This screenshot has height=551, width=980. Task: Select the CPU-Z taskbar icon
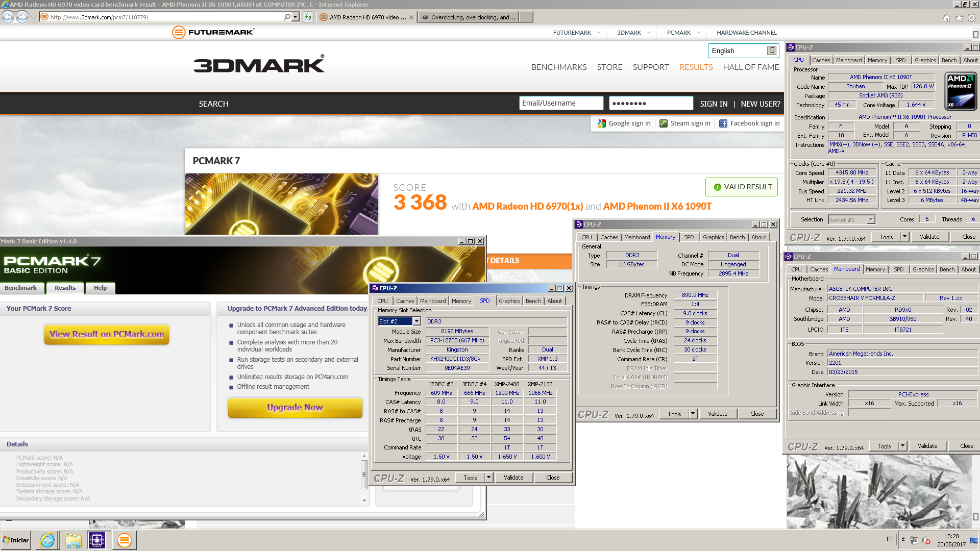[97, 540]
